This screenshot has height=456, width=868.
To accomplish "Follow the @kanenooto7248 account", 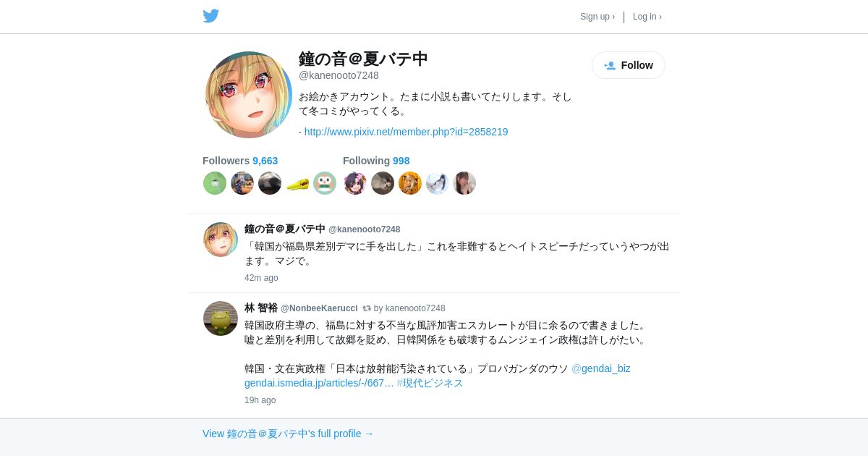I will click(x=629, y=65).
